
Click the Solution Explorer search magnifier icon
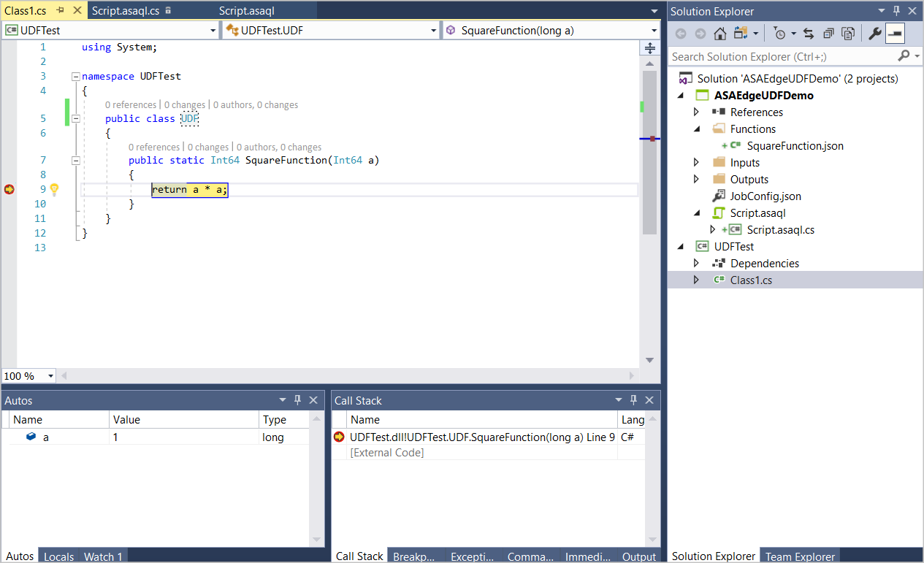[x=904, y=55]
